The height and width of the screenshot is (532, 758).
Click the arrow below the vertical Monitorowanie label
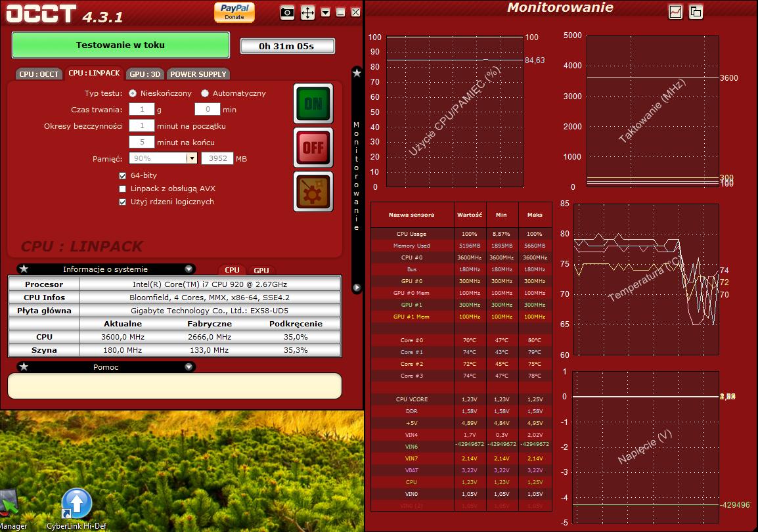pos(357,288)
